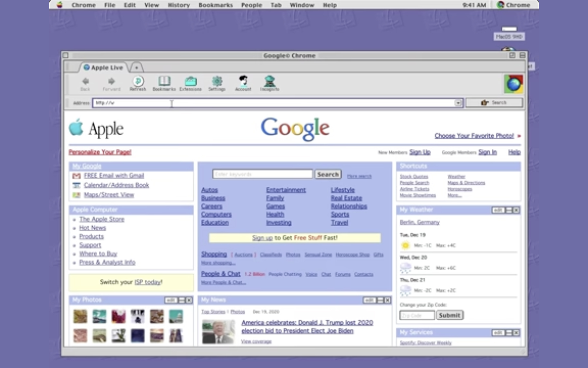Open the Entertainment category link
Screen dimensions: 588x368
[x=286, y=190]
